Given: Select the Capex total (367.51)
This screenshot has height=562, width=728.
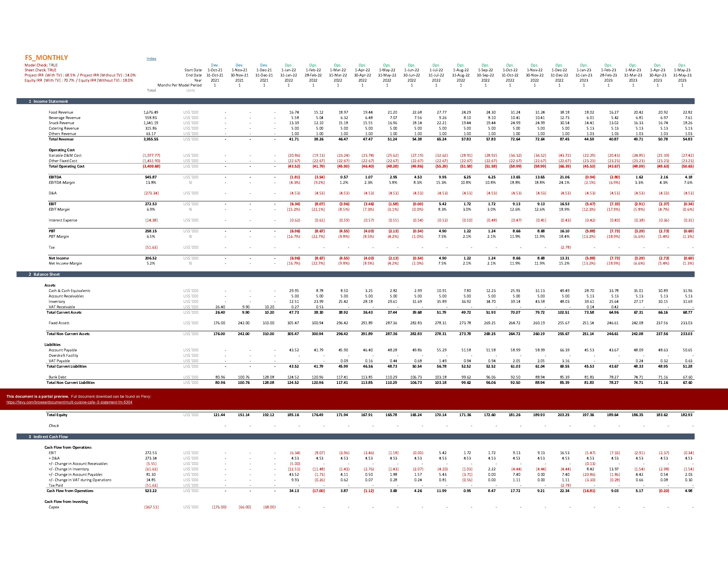Looking at the screenshot, I should (x=151, y=507).
